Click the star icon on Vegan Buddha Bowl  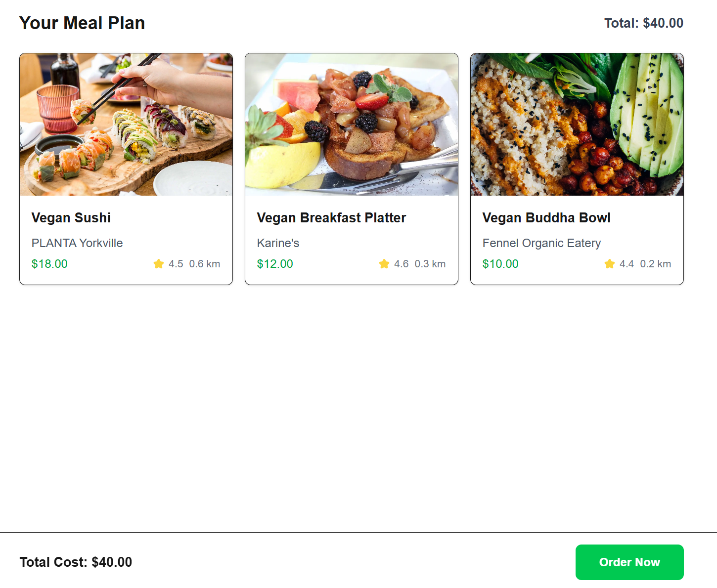[610, 264]
